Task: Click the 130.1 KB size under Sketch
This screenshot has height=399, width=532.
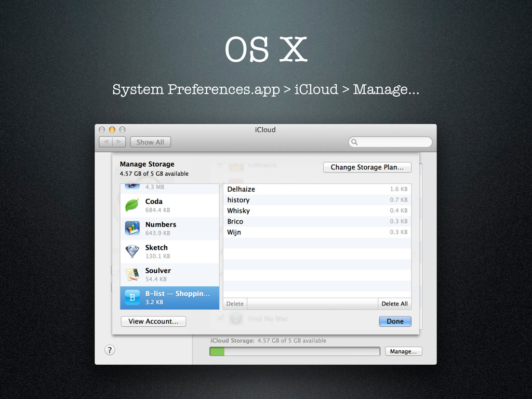Action: 158,256
